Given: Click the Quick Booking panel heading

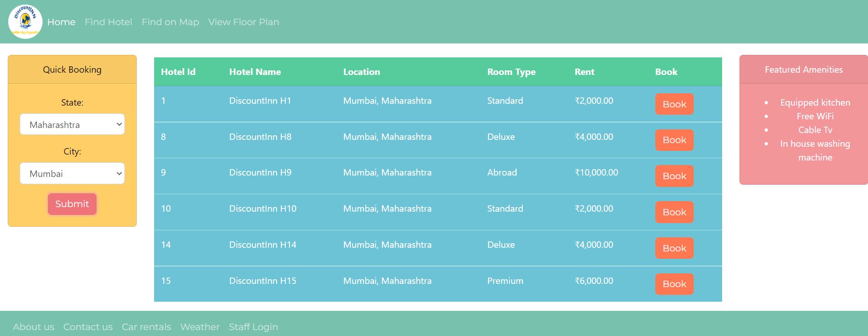Looking at the screenshot, I should pos(72,69).
